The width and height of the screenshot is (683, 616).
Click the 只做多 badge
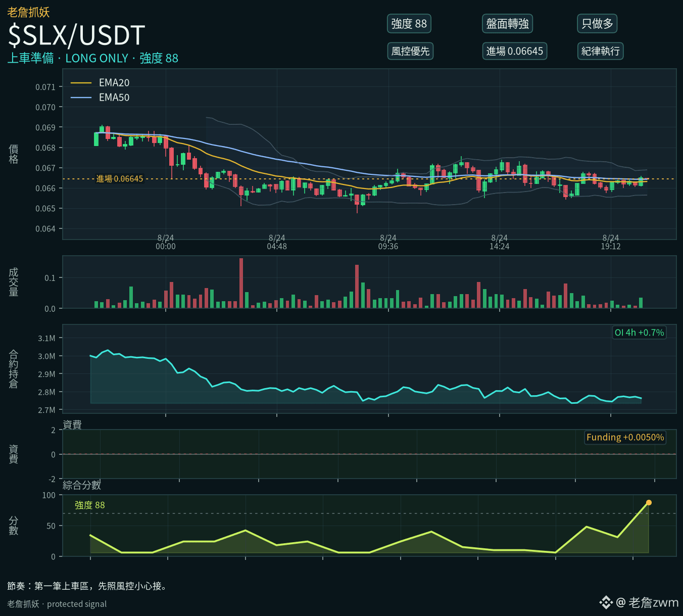tap(597, 24)
